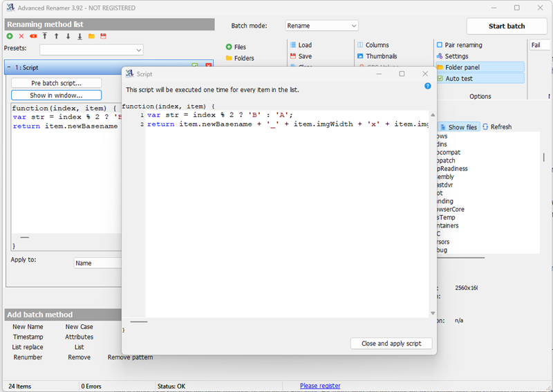Viewport: 553px width, 392px height.
Task: Click the move method down arrow
Action: [68, 36]
